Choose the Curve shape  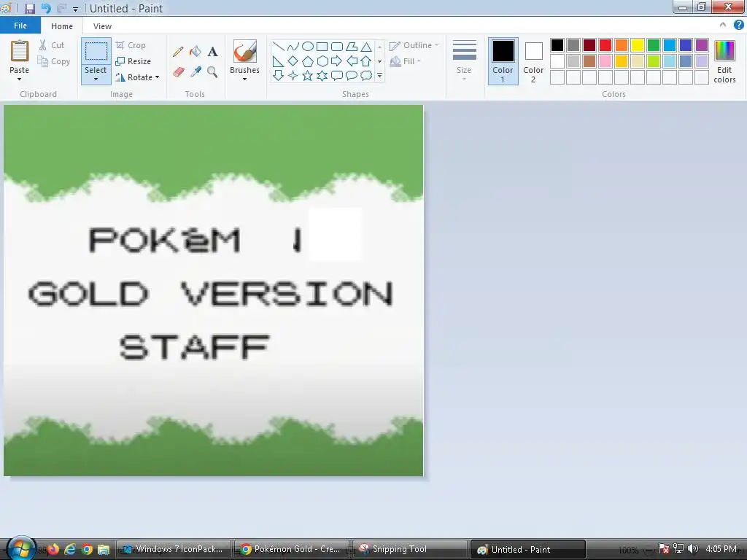(293, 46)
